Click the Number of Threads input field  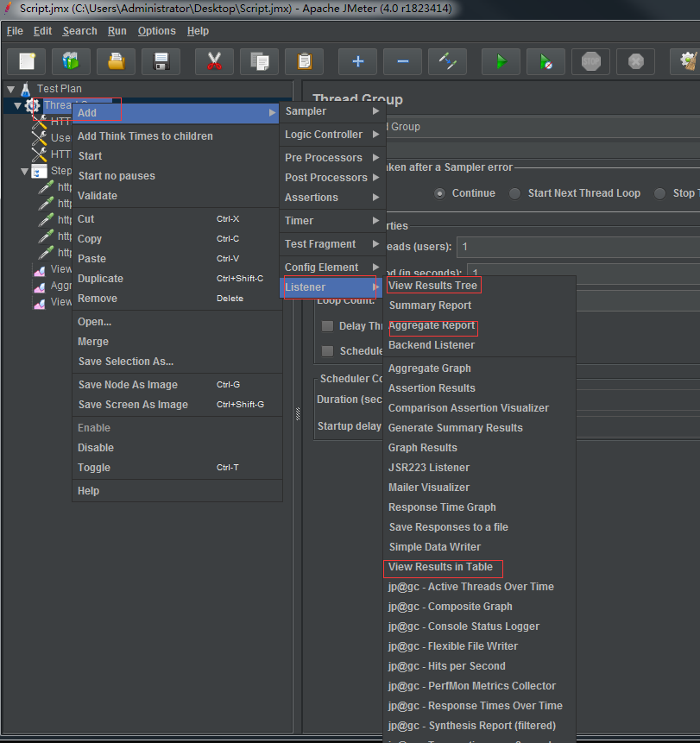point(578,247)
